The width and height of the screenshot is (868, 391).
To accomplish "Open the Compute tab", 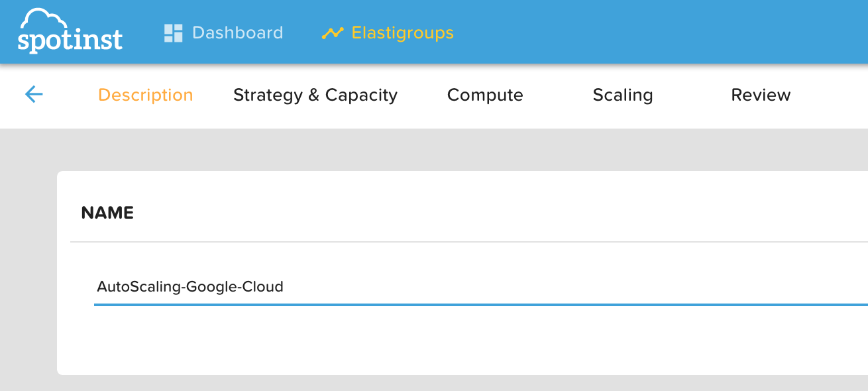I will click(x=484, y=95).
